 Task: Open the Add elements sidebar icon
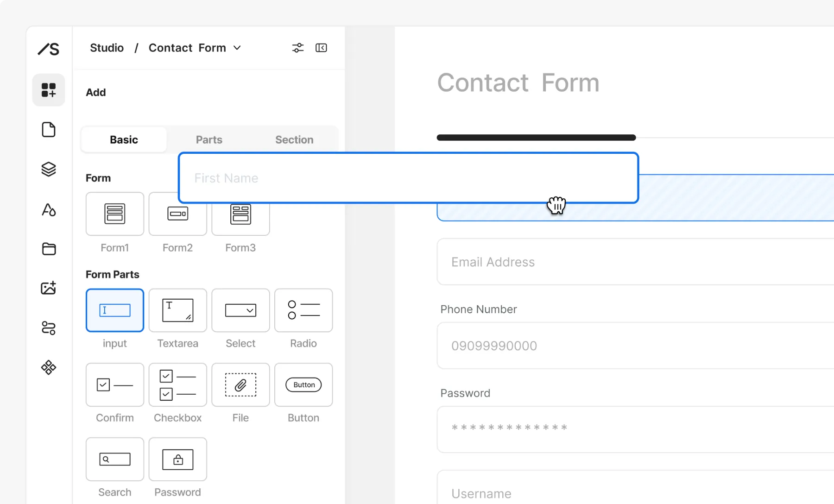(x=49, y=90)
